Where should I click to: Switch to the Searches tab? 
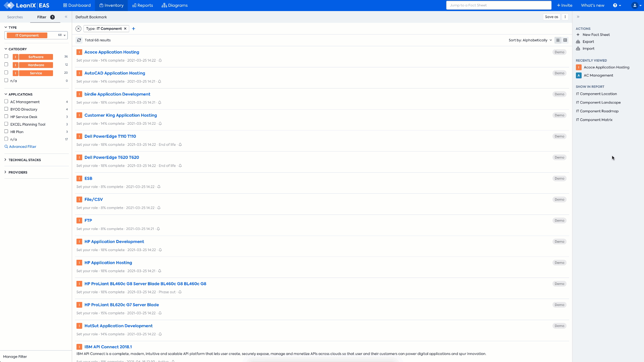pyautogui.click(x=15, y=17)
